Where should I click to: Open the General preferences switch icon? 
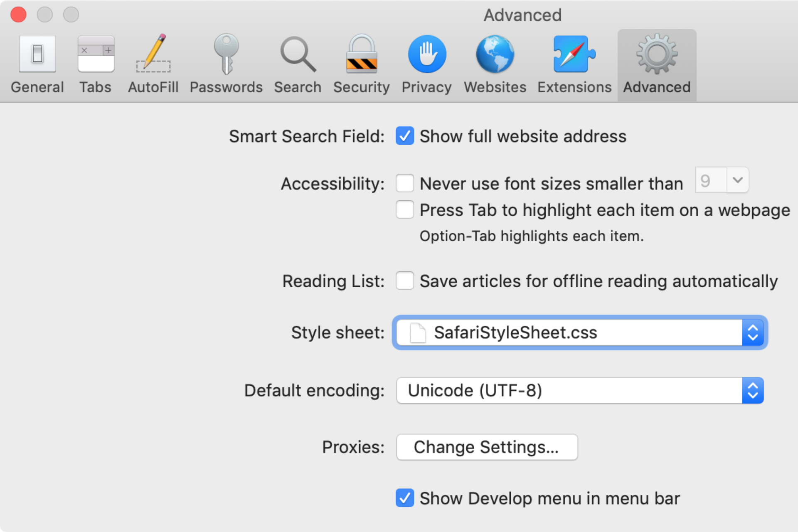click(37, 54)
